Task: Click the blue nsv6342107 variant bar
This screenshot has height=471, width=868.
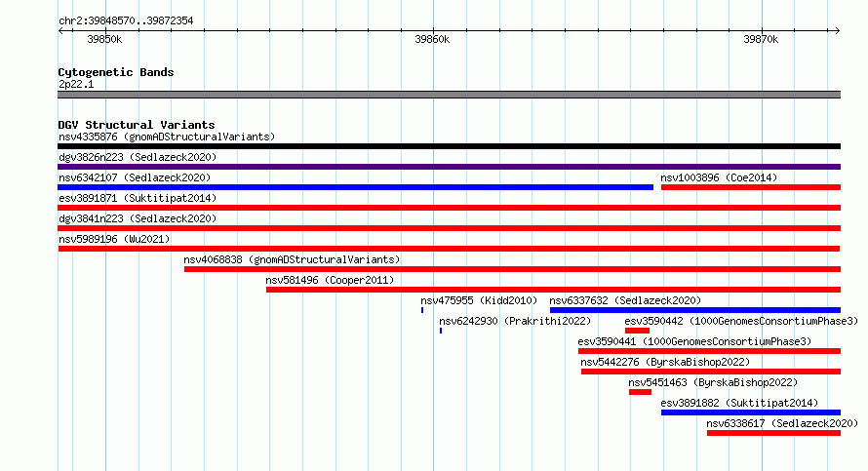Action: pos(355,187)
